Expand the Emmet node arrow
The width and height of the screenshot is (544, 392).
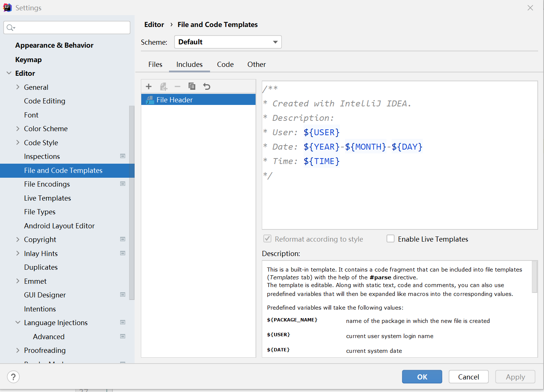(18, 281)
